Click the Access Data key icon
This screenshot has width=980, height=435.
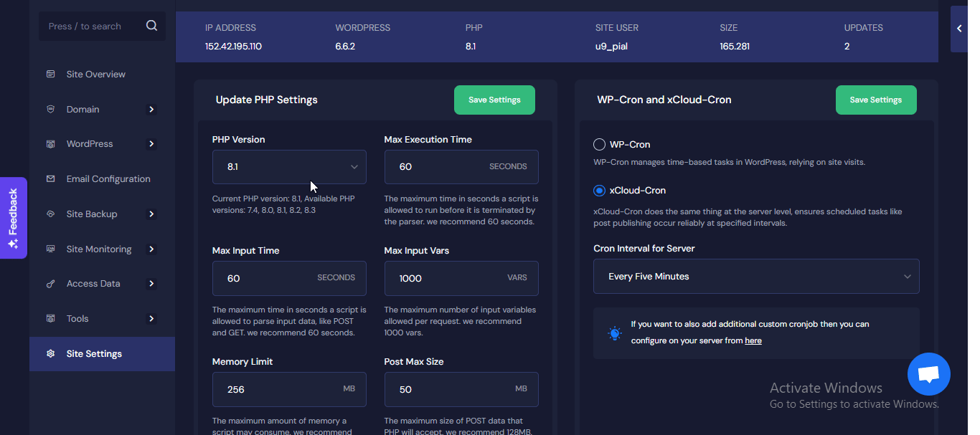click(50, 284)
